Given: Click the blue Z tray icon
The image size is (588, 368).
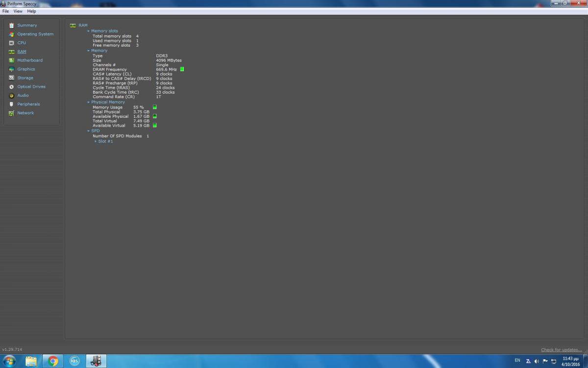Looking at the screenshot, I should (529, 361).
